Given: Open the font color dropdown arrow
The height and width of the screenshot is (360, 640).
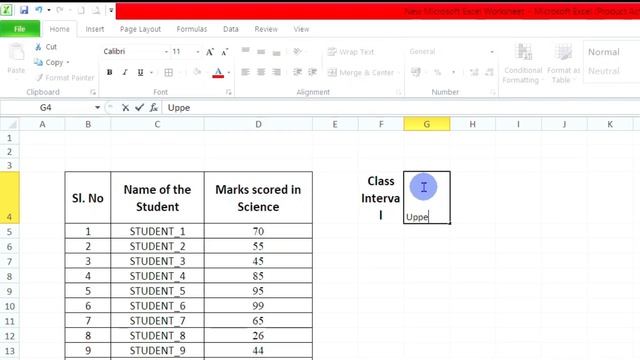Looking at the screenshot, I should (x=229, y=73).
